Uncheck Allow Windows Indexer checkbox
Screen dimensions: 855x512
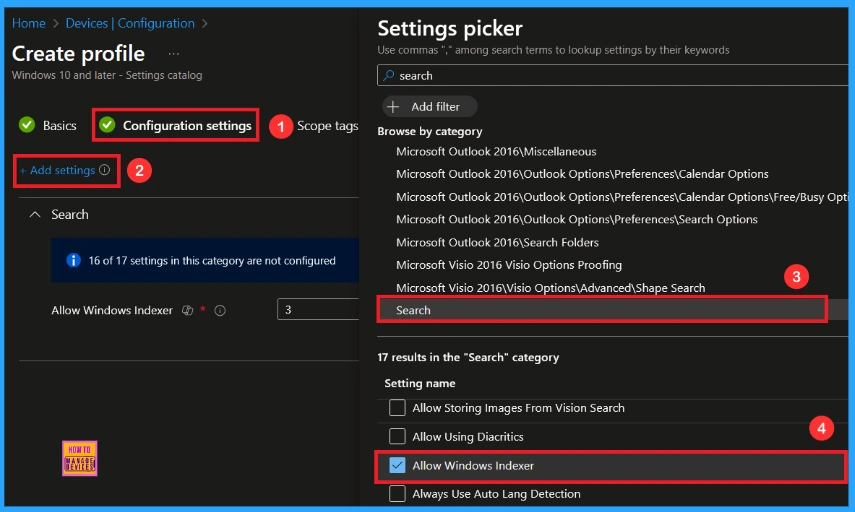point(397,465)
